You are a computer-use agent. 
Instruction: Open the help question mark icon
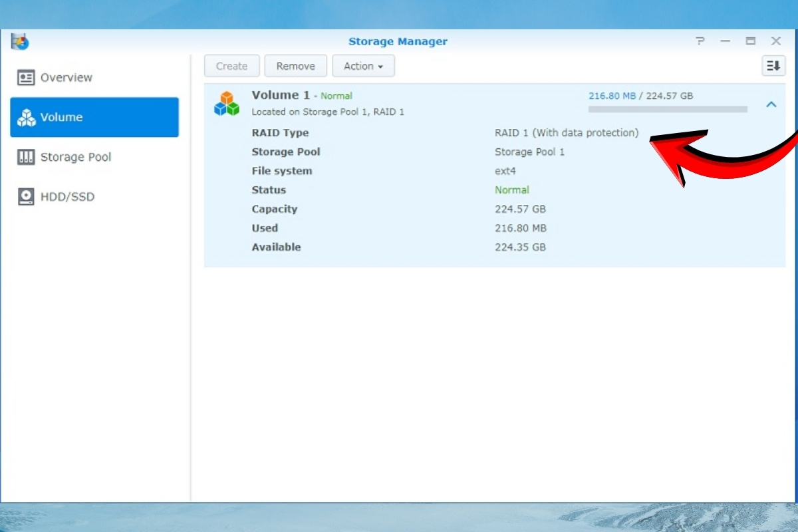(700, 41)
